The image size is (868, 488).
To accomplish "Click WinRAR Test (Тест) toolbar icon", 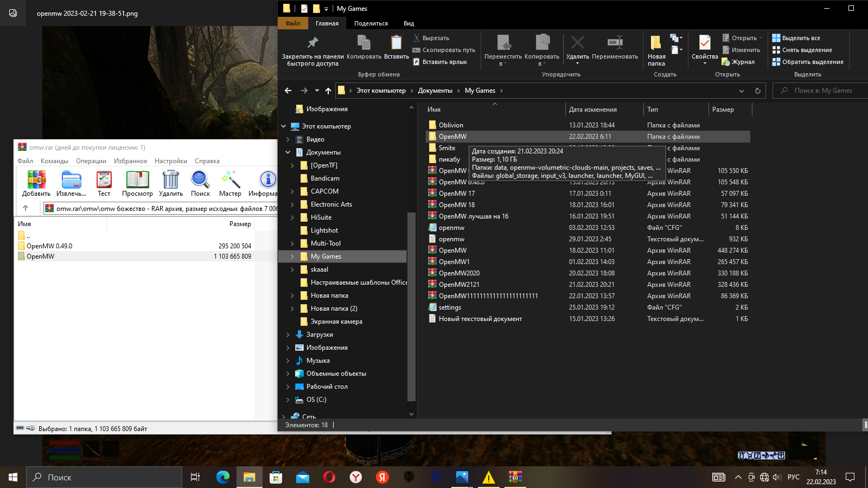I will click(104, 183).
